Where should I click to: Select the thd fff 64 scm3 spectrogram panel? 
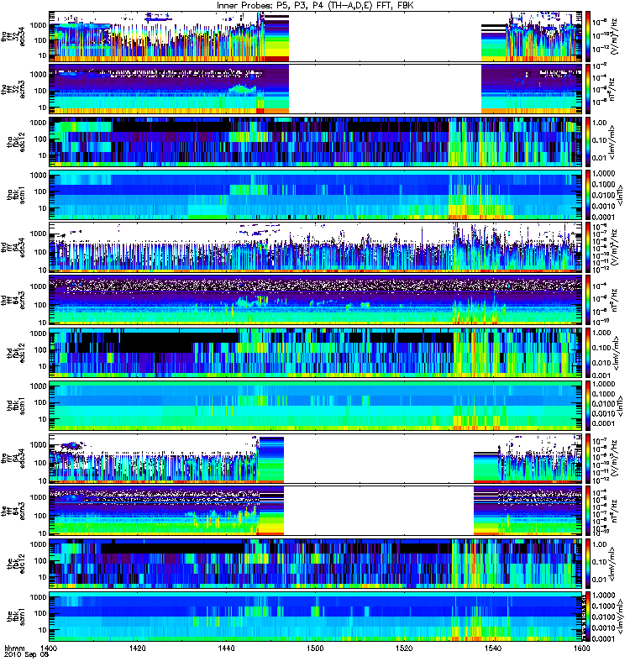pos(316,300)
